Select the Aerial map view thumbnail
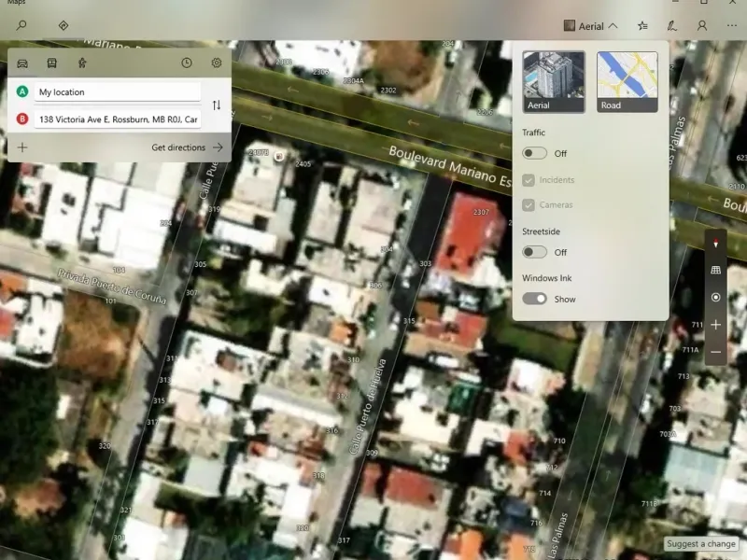747x560 pixels. tap(554, 82)
